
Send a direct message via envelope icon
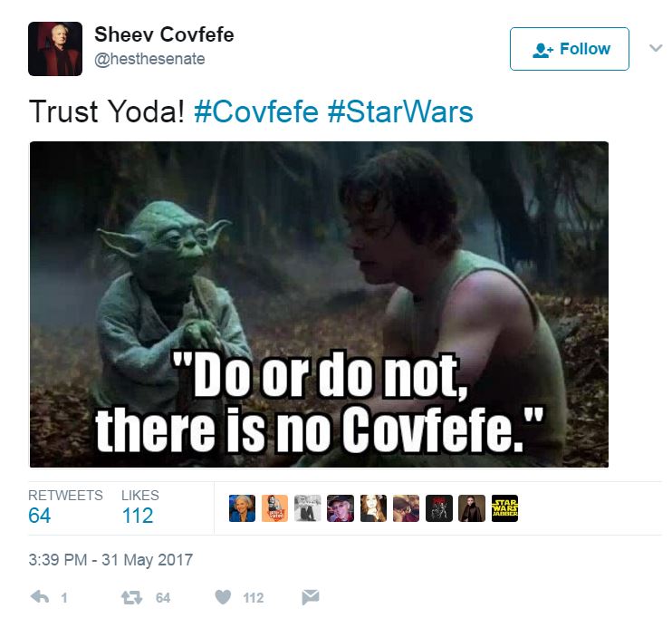point(311,597)
